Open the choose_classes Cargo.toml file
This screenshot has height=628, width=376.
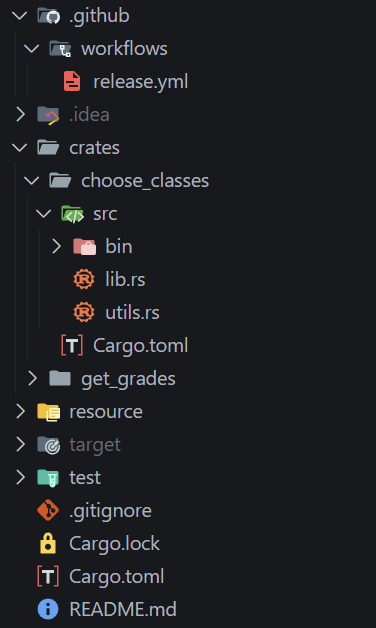coord(124,345)
